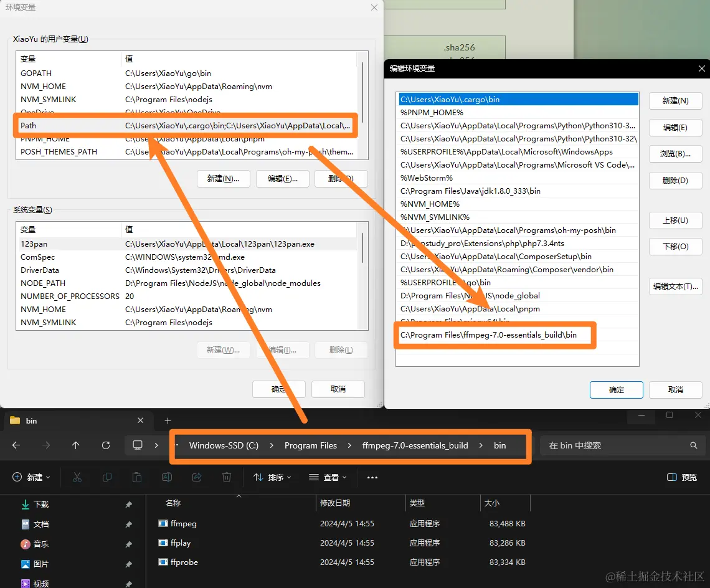Open the ffmpeg application file
710x588 pixels.
(x=183, y=524)
